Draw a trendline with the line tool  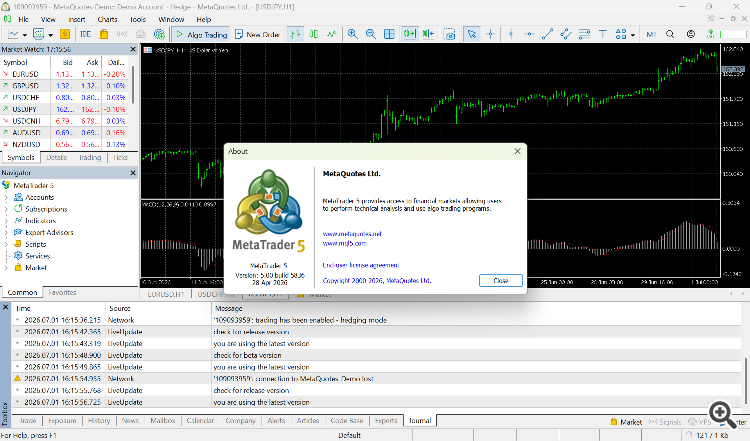click(x=548, y=34)
